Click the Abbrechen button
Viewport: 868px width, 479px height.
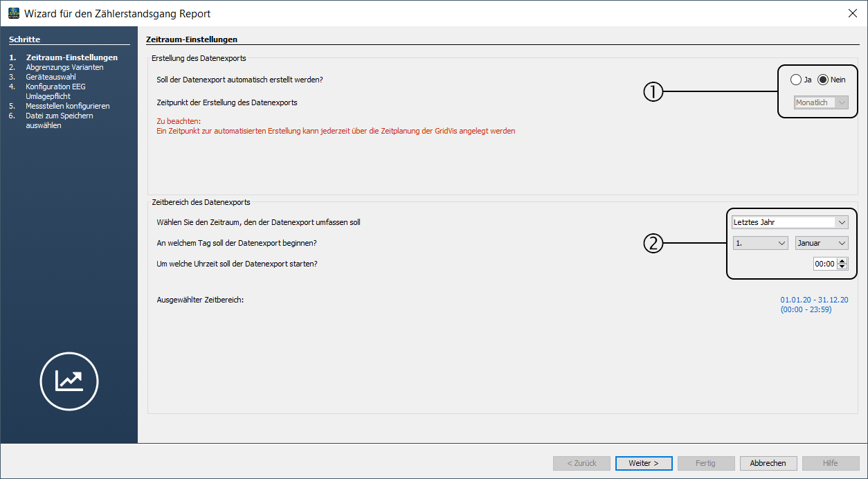click(x=768, y=463)
